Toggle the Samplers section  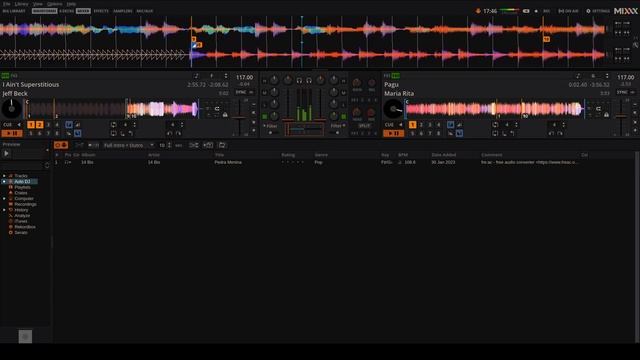(x=123, y=11)
